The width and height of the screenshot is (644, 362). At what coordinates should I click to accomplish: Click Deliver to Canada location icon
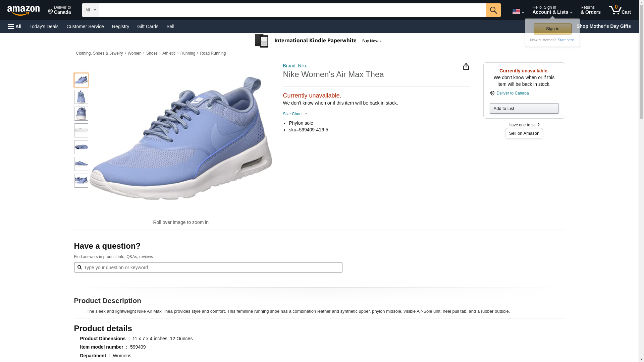(x=492, y=93)
